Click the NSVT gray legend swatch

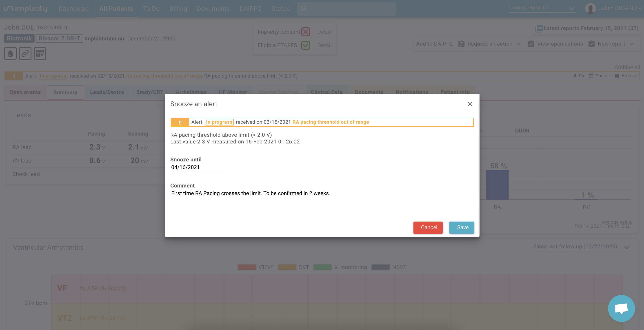click(380, 267)
